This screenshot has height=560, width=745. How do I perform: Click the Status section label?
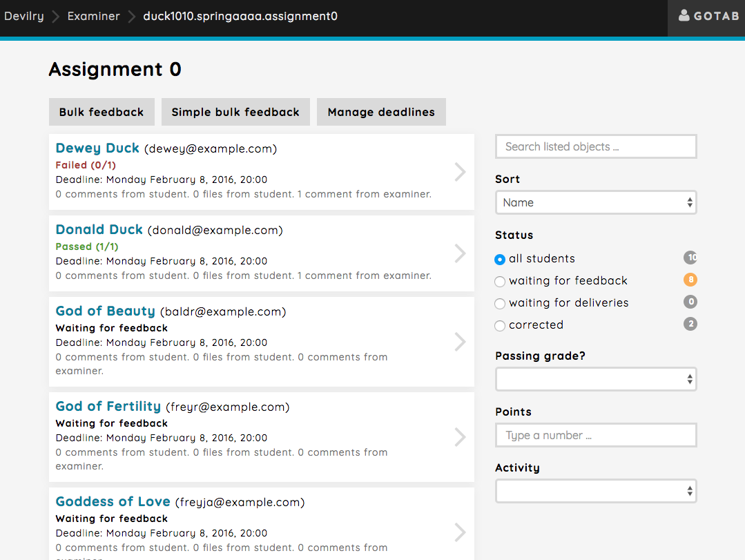coord(514,235)
